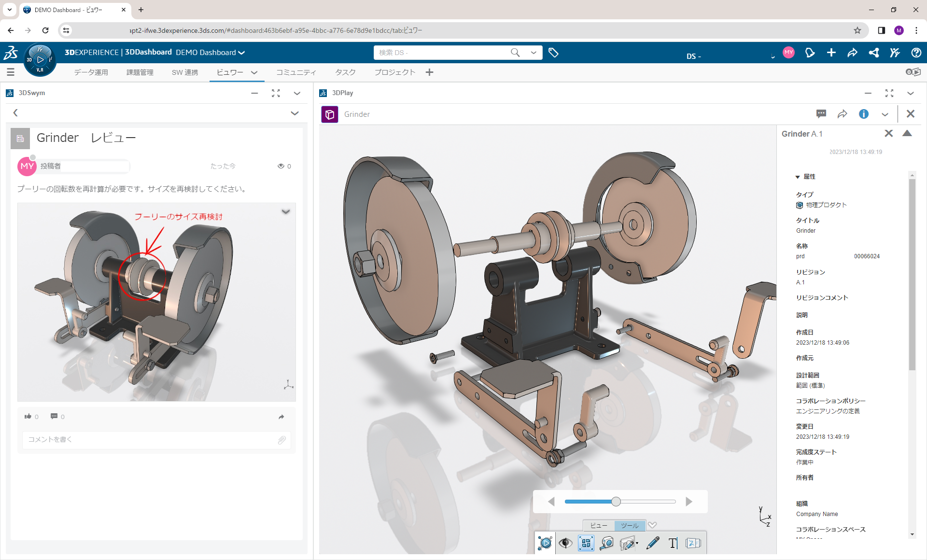Viewport: 927px width, 560px height.
Task: Open the 3DPlay header options chevron
Action: click(885, 114)
